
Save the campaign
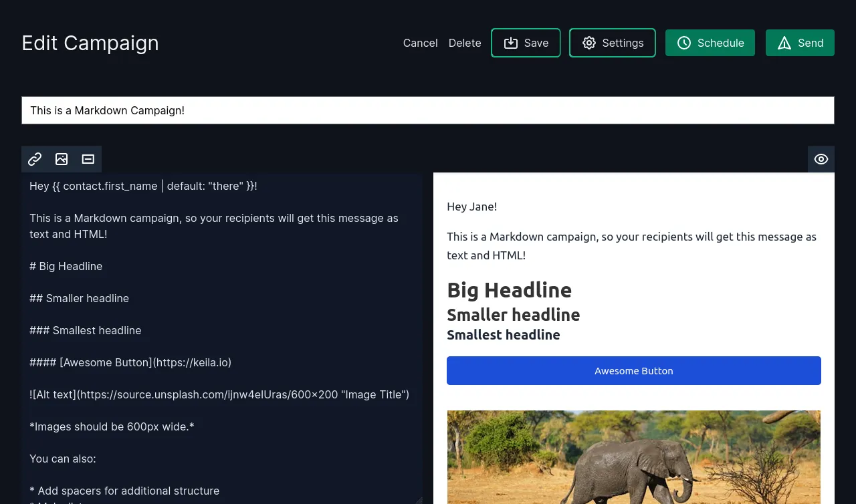(526, 43)
